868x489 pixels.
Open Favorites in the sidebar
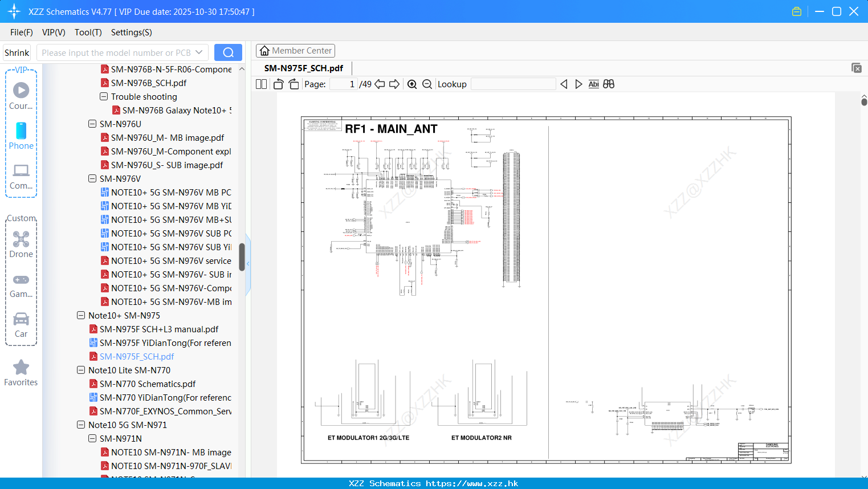tap(21, 373)
